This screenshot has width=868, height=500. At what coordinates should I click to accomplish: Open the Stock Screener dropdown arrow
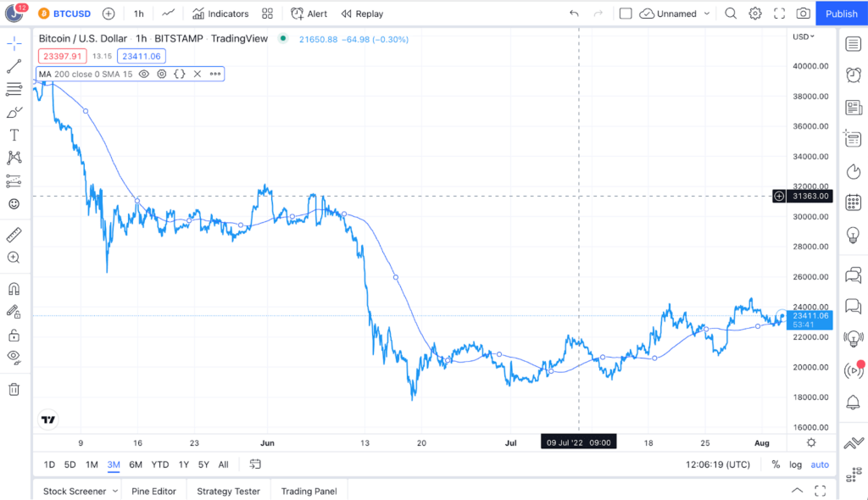(115, 492)
